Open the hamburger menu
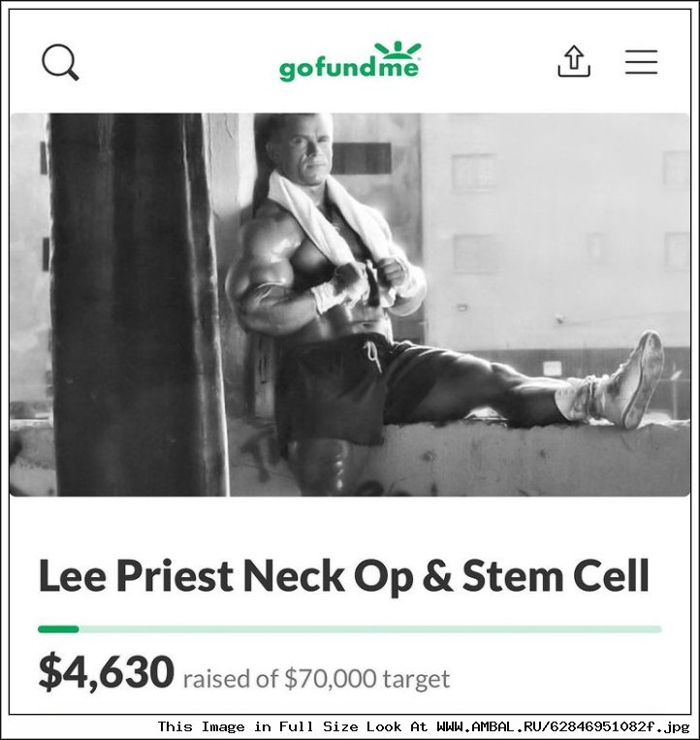The image size is (700, 740). pyautogui.click(x=641, y=62)
